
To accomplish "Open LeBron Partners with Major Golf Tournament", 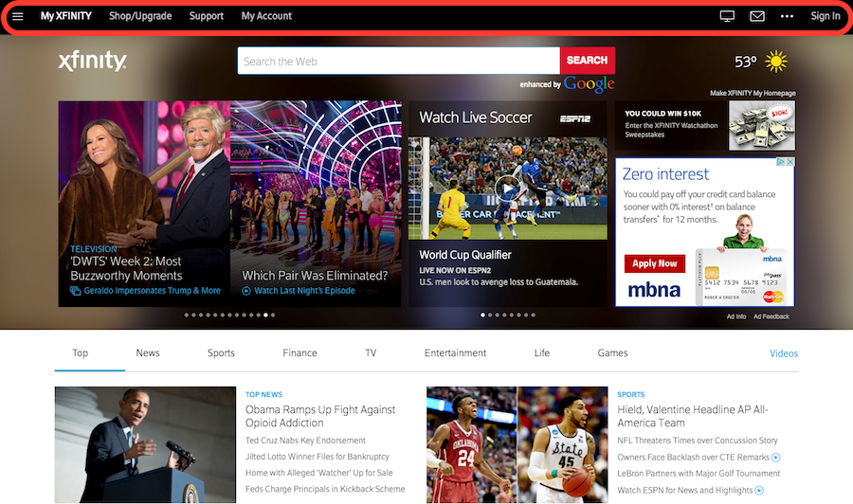I will tap(699, 474).
